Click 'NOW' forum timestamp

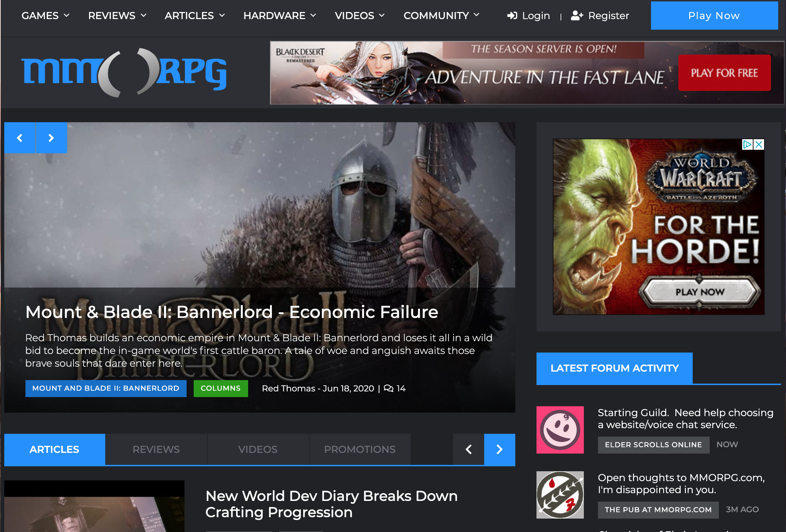727,444
